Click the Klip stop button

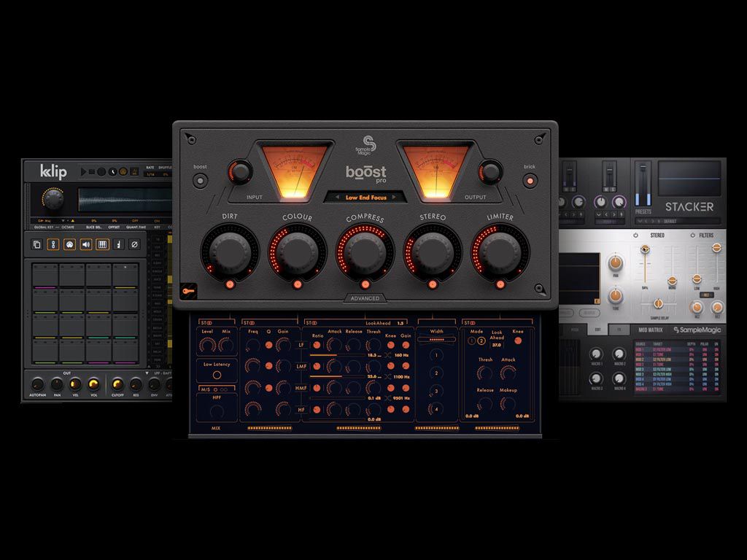[x=92, y=171]
